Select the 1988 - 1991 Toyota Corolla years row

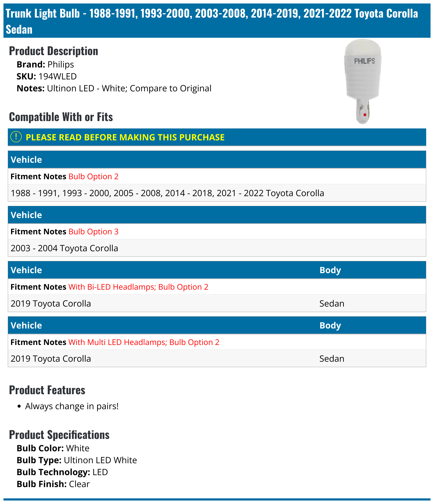coord(167,193)
